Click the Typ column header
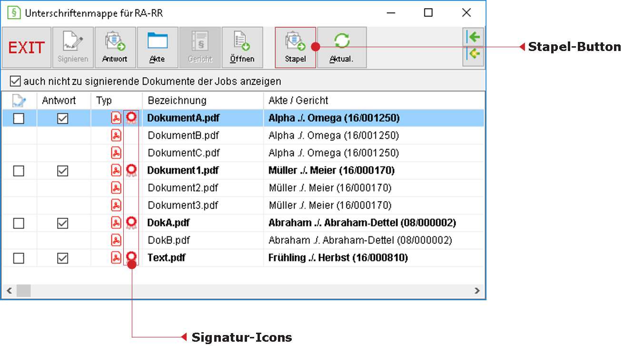The width and height of the screenshot is (644, 346). click(104, 101)
